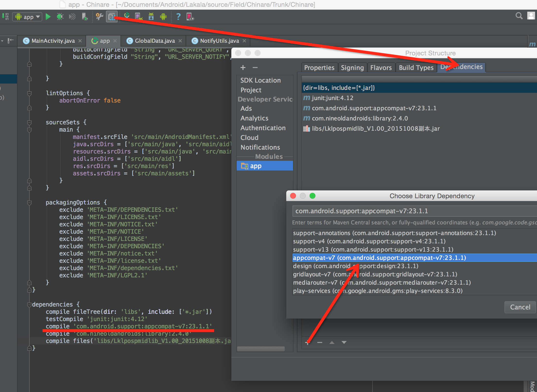Open the app run configuration dropdown
The image size is (537, 392).
27,17
